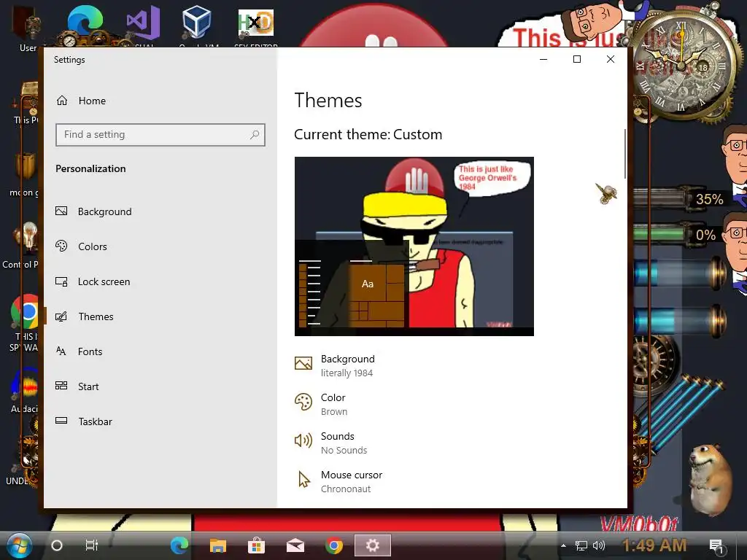747x560 pixels.
Task: Open the Visual Studio desktop shortcut
Action: pyautogui.click(x=144, y=25)
